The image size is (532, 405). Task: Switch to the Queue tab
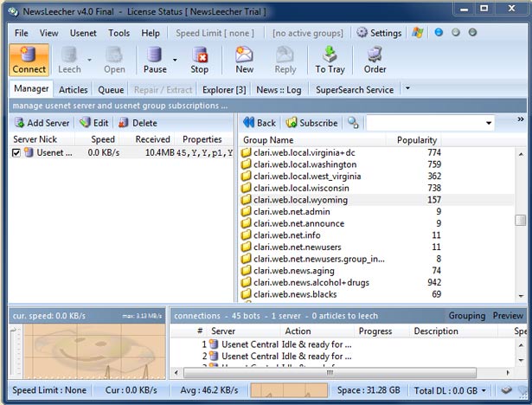[111, 90]
